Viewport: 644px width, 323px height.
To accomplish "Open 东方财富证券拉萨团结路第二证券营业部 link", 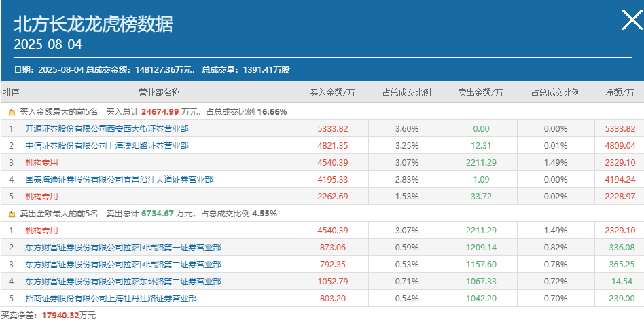I will click(x=123, y=265).
